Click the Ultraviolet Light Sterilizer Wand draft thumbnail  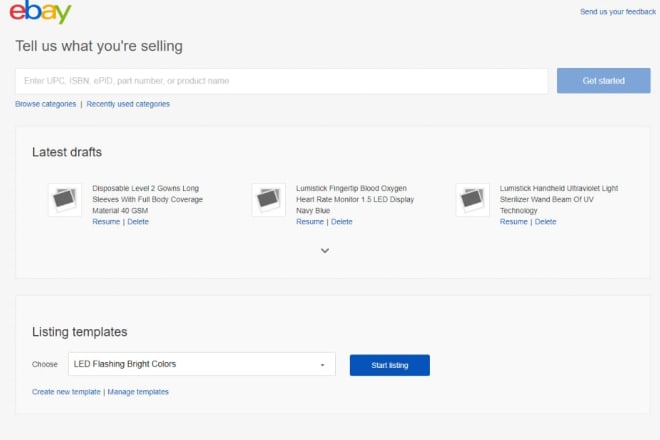[472, 200]
